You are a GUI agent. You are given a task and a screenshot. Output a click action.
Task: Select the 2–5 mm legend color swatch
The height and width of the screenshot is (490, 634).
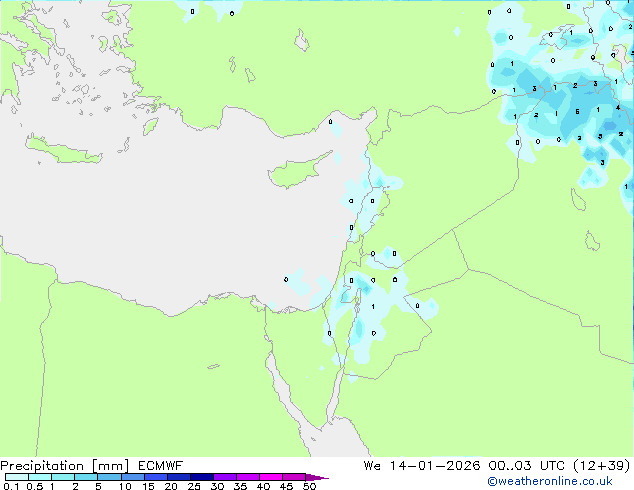pyautogui.click(x=86, y=477)
